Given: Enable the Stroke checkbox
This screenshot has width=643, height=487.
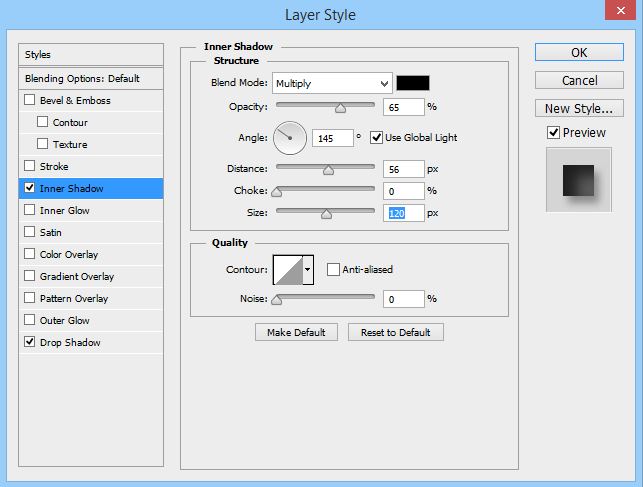Looking at the screenshot, I should pyautogui.click(x=30, y=166).
